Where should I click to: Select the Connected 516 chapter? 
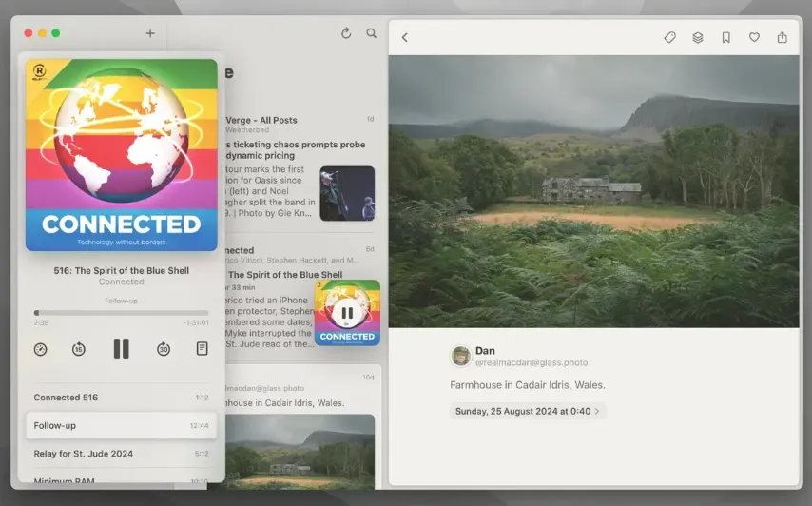tap(121, 398)
